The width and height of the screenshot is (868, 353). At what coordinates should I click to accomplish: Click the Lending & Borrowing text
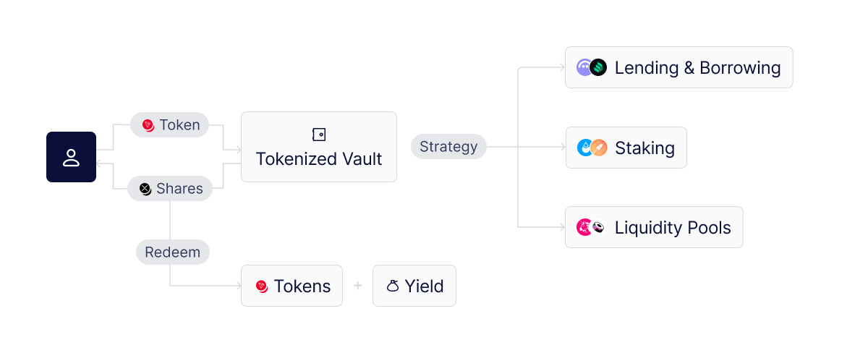pyautogui.click(x=698, y=68)
